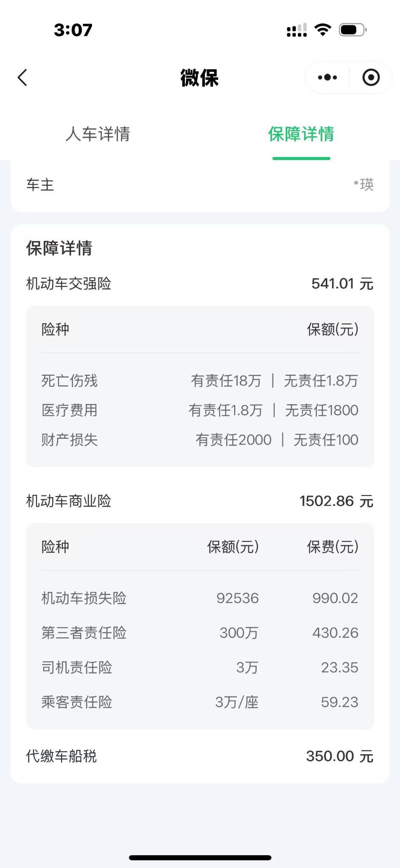Viewport: 400px width, 868px height.
Task: Tap the battery status icon
Action: click(x=352, y=30)
